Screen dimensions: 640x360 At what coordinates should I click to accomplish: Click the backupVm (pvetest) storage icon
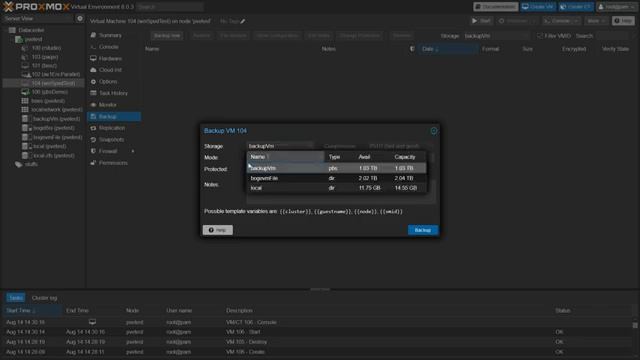coord(26,119)
